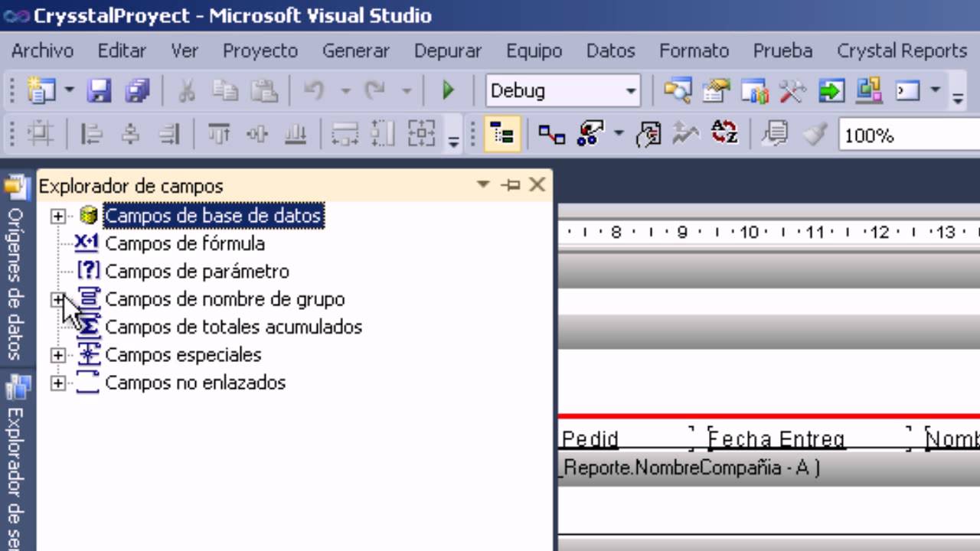Open the Depurar menu
The height and width of the screenshot is (551, 980).
pos(448,51)
